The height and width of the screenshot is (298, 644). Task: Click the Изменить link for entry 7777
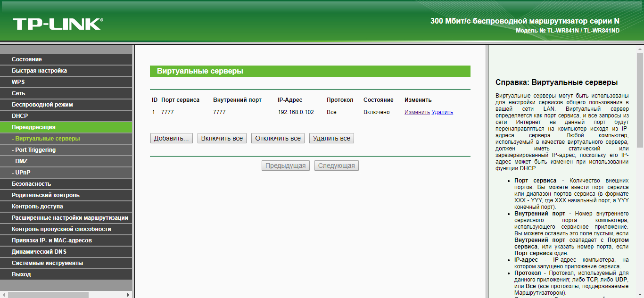pyautogui.click(x=417, y=112)
